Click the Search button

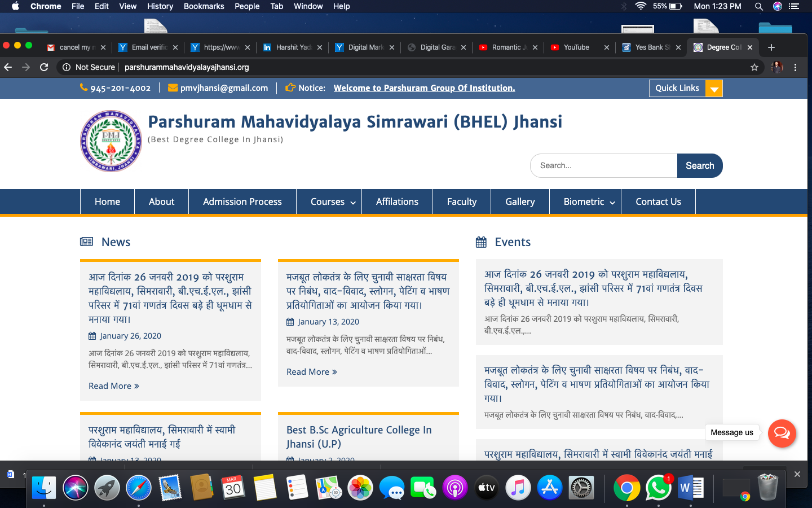tap(700, 165)
